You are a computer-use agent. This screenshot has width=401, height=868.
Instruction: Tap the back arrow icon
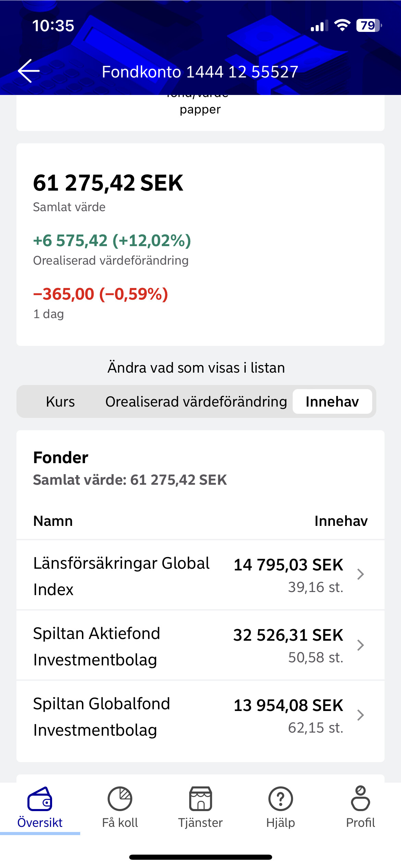click(x=29, y=71)
